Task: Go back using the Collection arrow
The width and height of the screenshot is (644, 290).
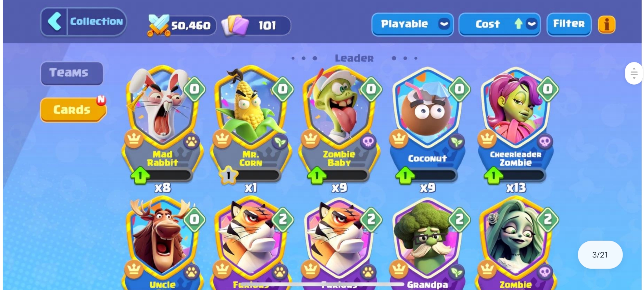Action: click(54, 21)
